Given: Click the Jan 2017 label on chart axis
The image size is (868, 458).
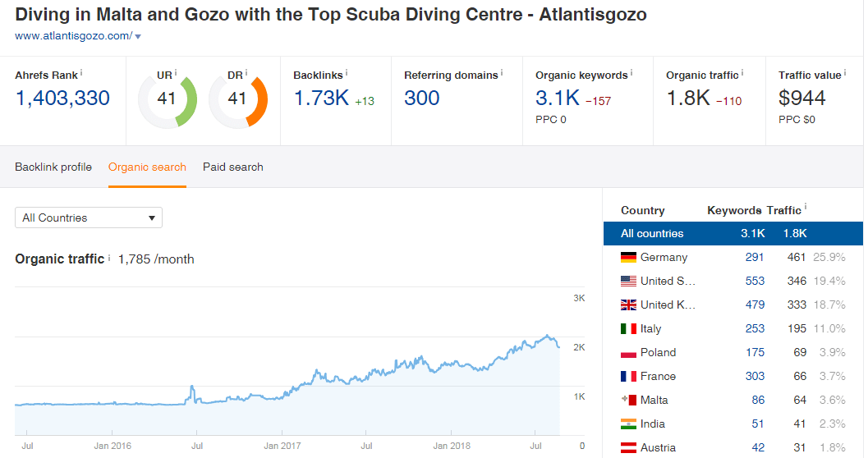Looking at the screenshot, I should [282, 446].
